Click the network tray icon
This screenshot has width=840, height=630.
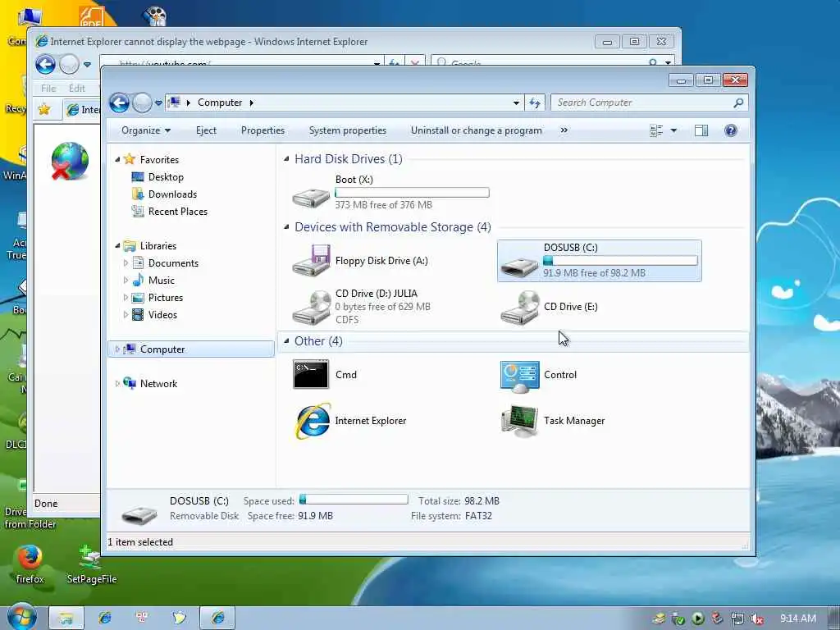pyautogui.click(x=737, y=619)
